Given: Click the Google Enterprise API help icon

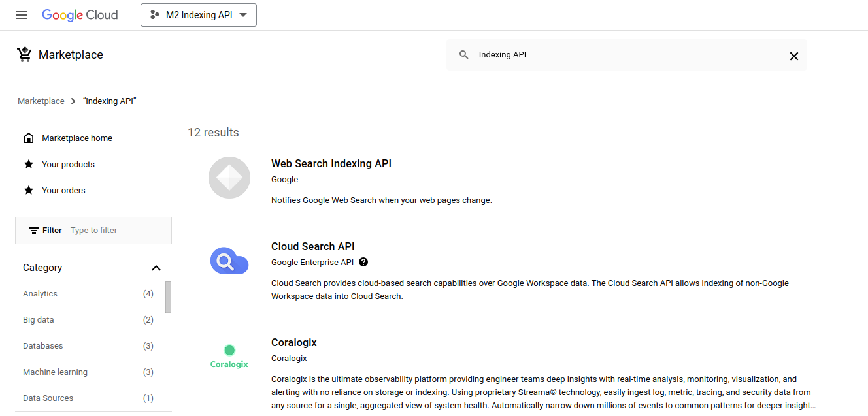Looking at the screenshot, I should click(363, 262).
